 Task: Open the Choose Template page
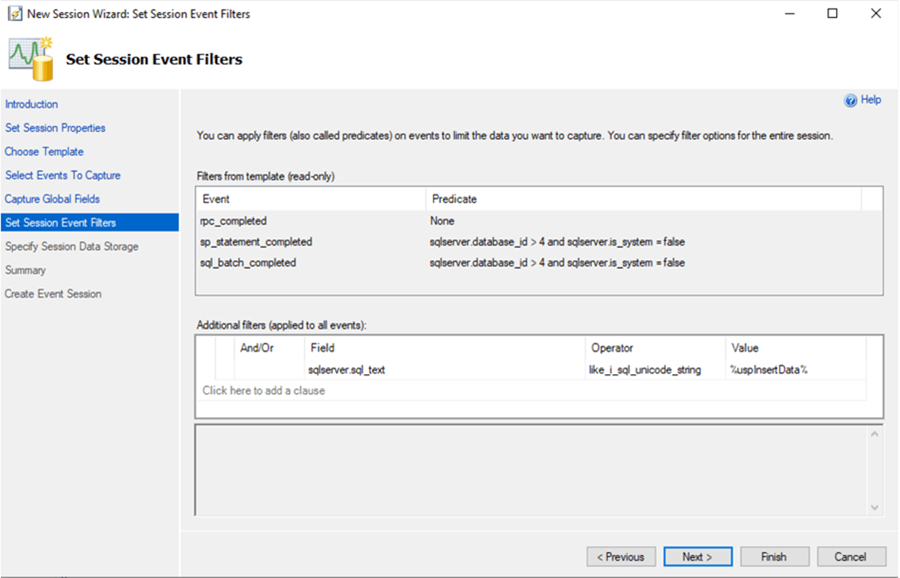(x=44, y=151)
